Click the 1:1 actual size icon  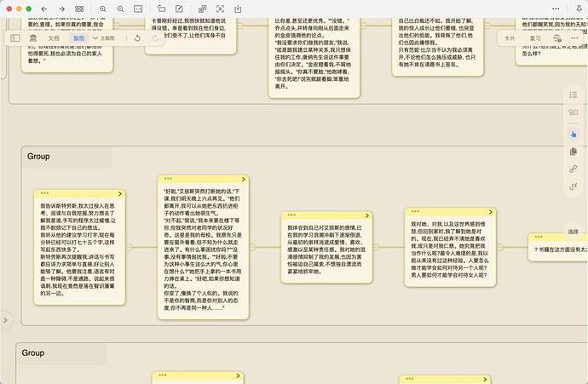click(x=138, y=9)
